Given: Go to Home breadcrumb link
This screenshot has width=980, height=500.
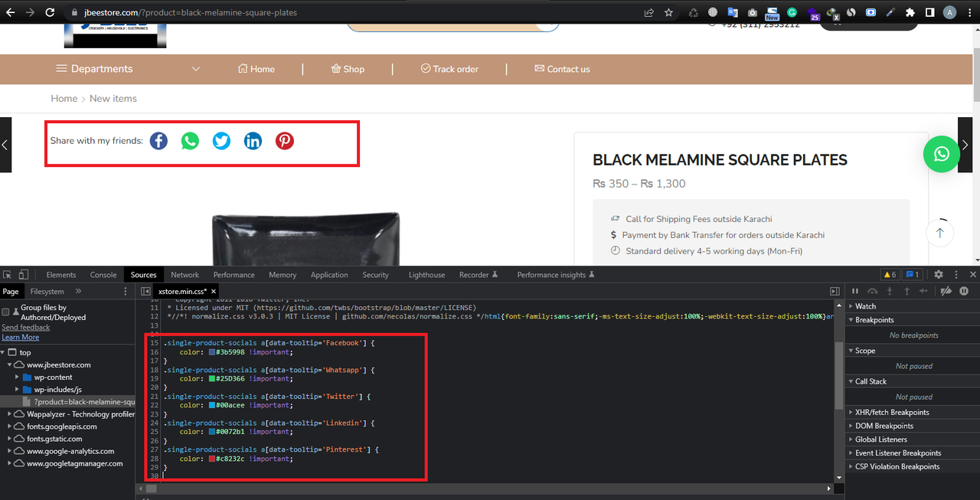Looking at the screenshot, I should tap(64, 99).
